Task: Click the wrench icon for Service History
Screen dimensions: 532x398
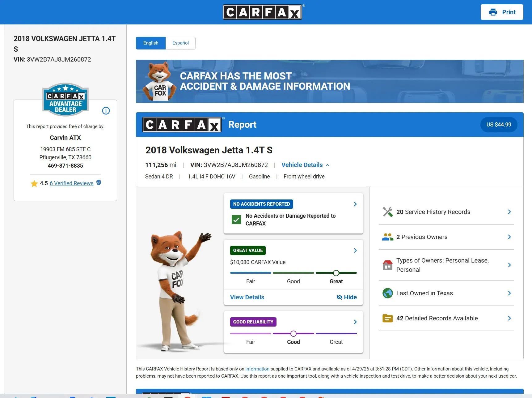Action: [x=387, y=212]
